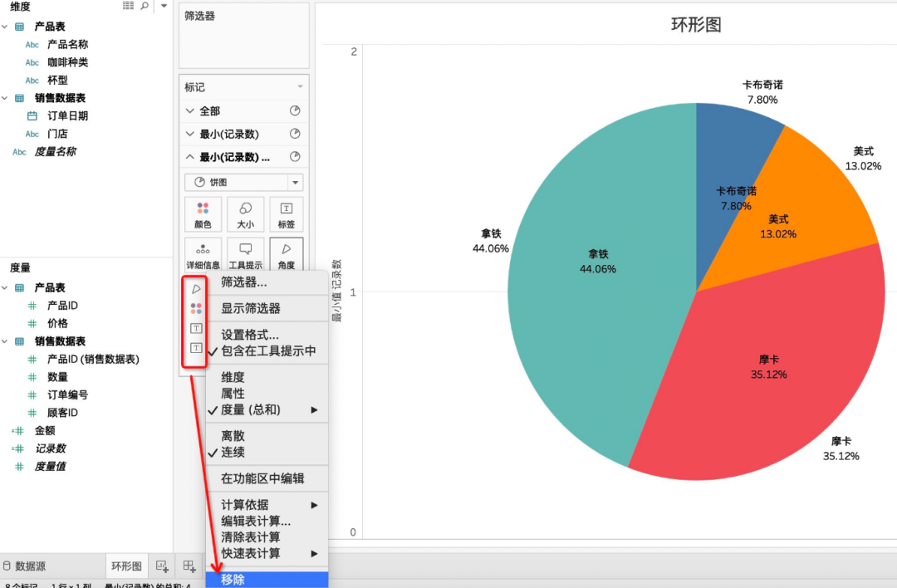This screenshot has width=897, height=588.
Task: Switch to grid view icon in 维度 header
Action: pyautogui.click(x=128, y=7)
